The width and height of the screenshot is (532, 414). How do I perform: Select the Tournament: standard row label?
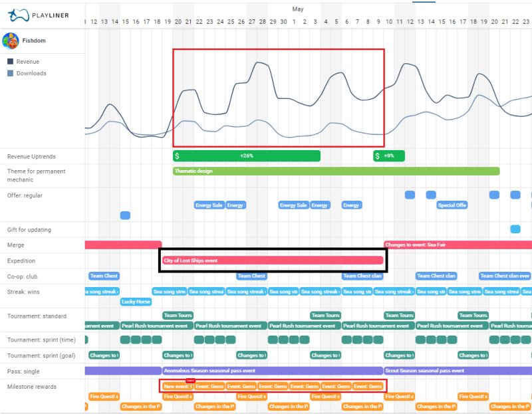(x=37, y=316)
